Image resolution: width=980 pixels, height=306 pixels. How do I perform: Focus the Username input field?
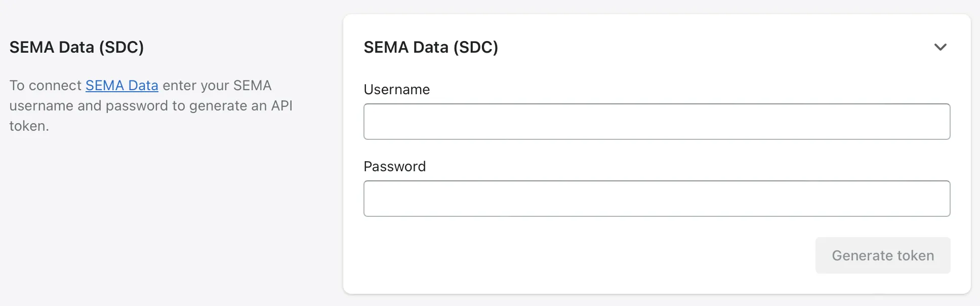(657, 122)
